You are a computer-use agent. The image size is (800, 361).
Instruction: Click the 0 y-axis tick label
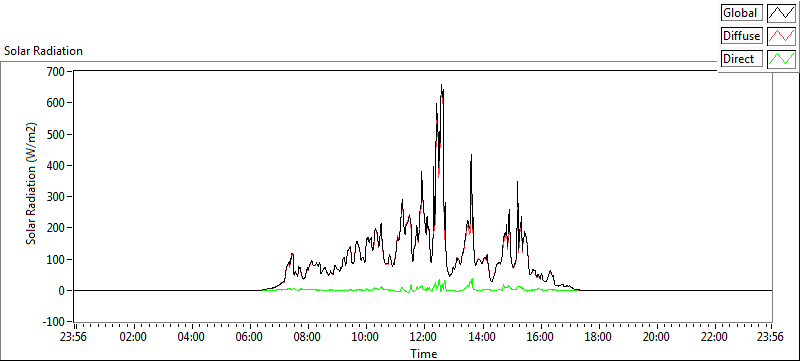tap(62, 291)
